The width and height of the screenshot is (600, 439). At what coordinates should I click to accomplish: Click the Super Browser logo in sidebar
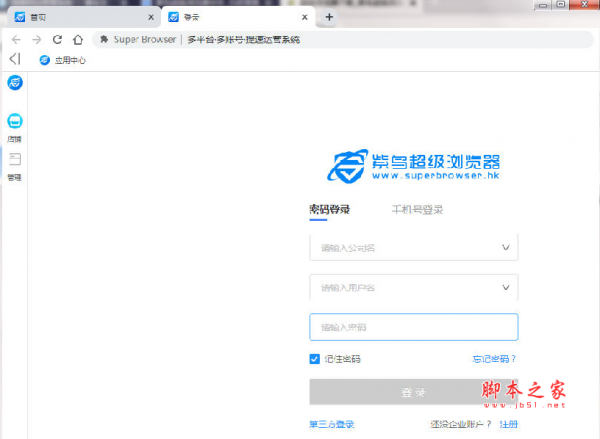coord(15,83)
